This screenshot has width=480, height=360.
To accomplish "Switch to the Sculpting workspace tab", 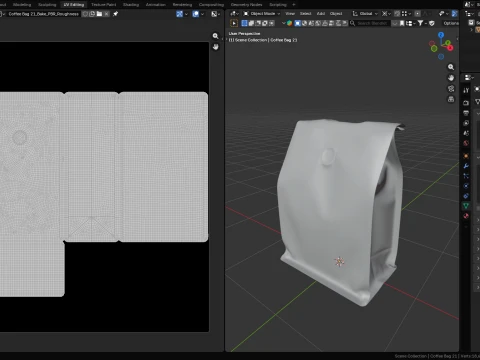I will (x=47, y=5).
